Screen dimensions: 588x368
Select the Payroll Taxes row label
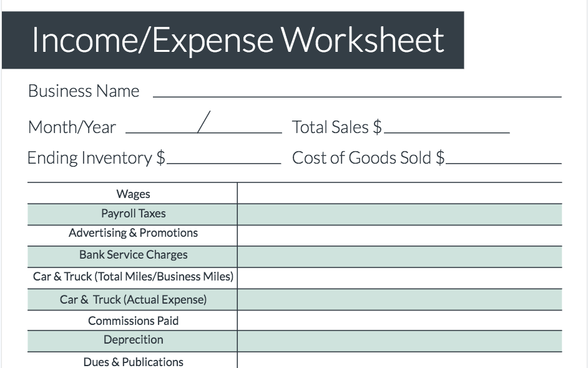[133, 214]
